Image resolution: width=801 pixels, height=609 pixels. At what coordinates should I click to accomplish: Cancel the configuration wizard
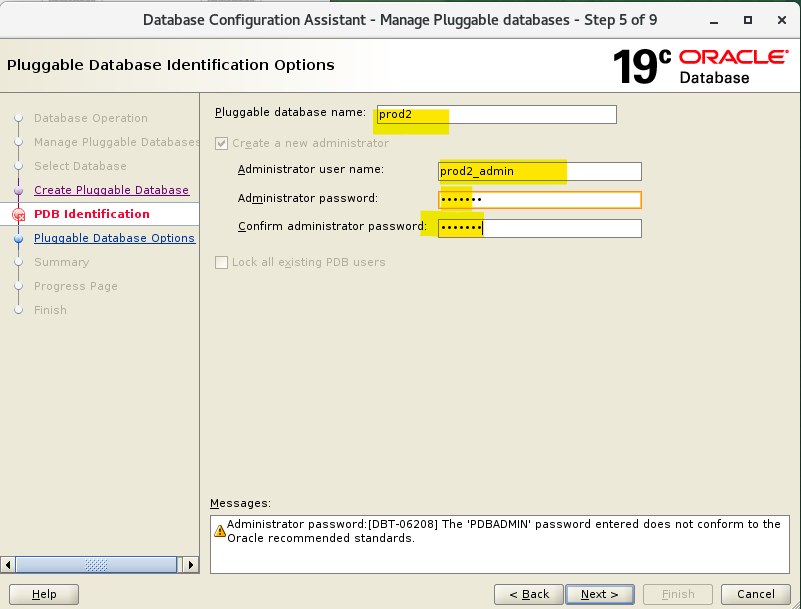pyautogui.click(x=756, y=594)
